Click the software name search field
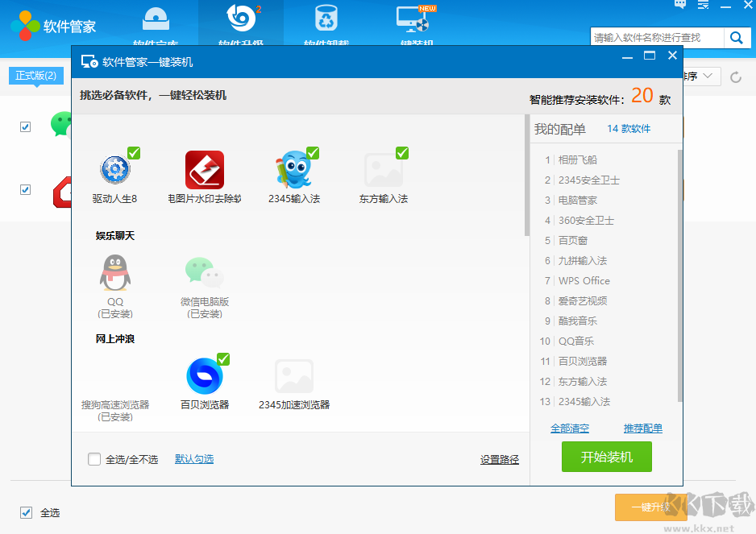 (657, 38)
